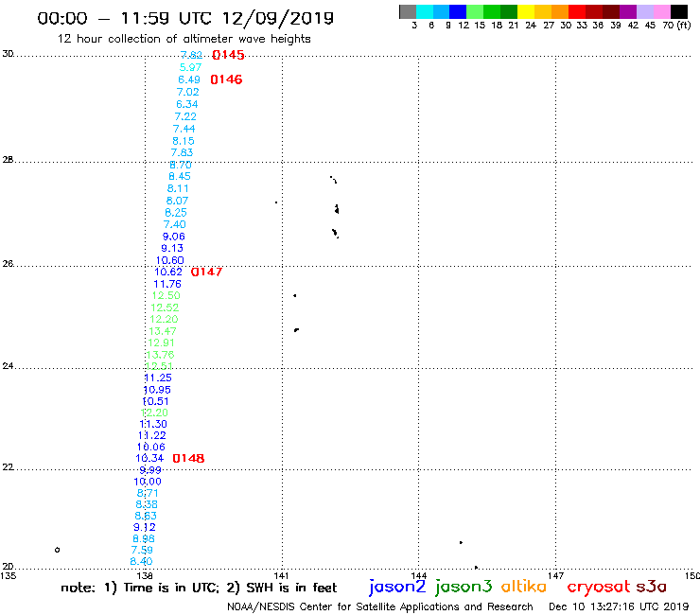Select the yellow legend color swatch

point(526,11)
